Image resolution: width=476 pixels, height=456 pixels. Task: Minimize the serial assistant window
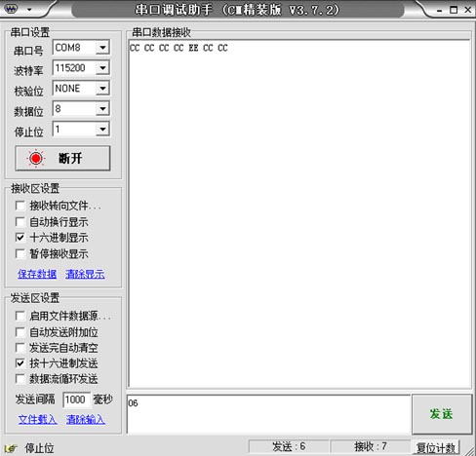[x=439, y=11]
